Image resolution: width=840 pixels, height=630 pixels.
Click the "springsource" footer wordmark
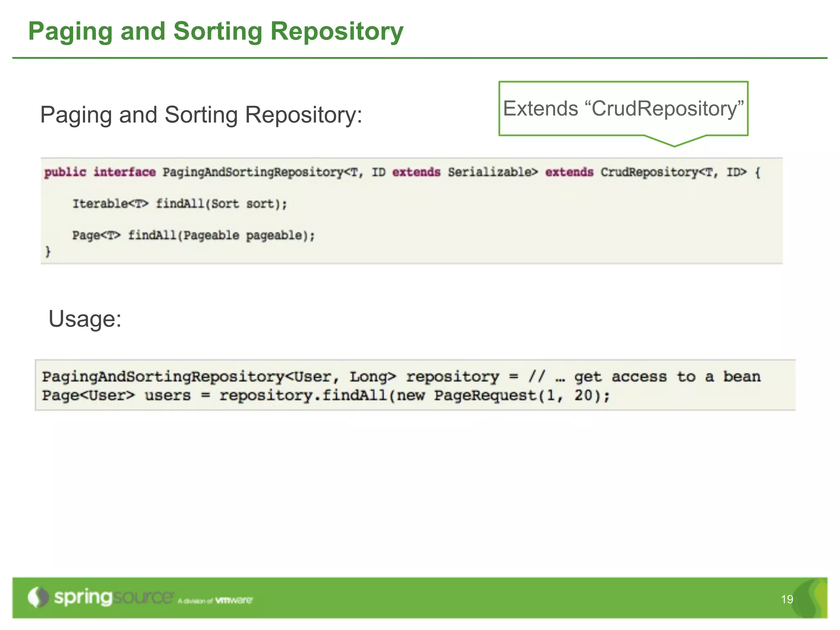114,598
